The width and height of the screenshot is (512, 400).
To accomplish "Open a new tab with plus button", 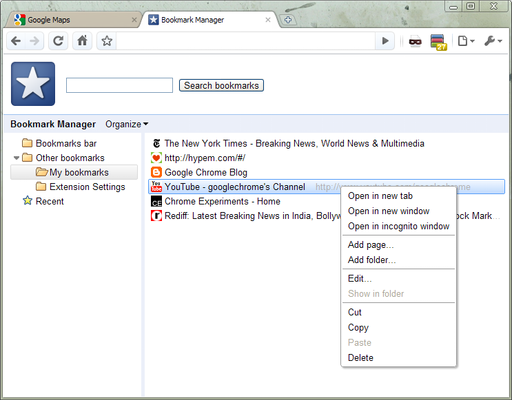I will point(288,20).
